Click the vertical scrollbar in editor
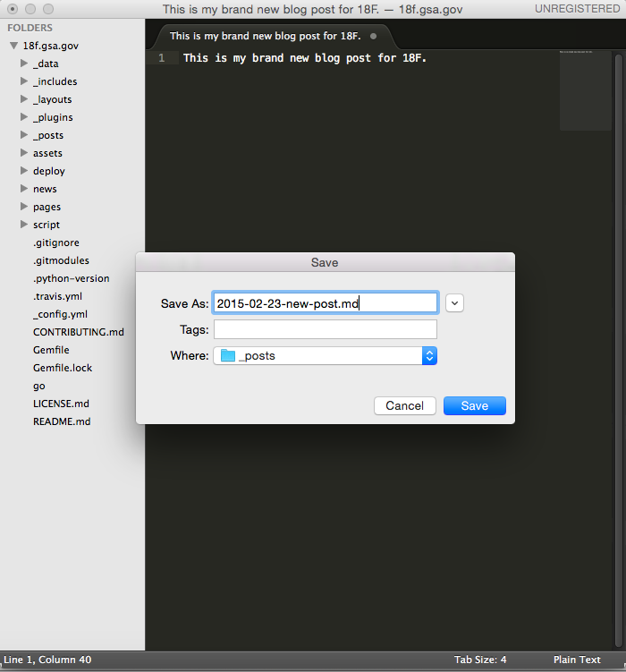The width and height of the screenshot is (626, 672). point(618,350)
